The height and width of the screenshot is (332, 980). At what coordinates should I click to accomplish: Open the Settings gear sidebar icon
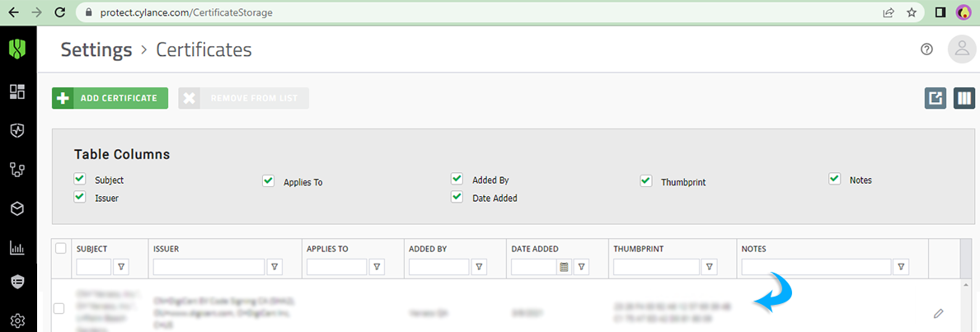tap(17, 320)
